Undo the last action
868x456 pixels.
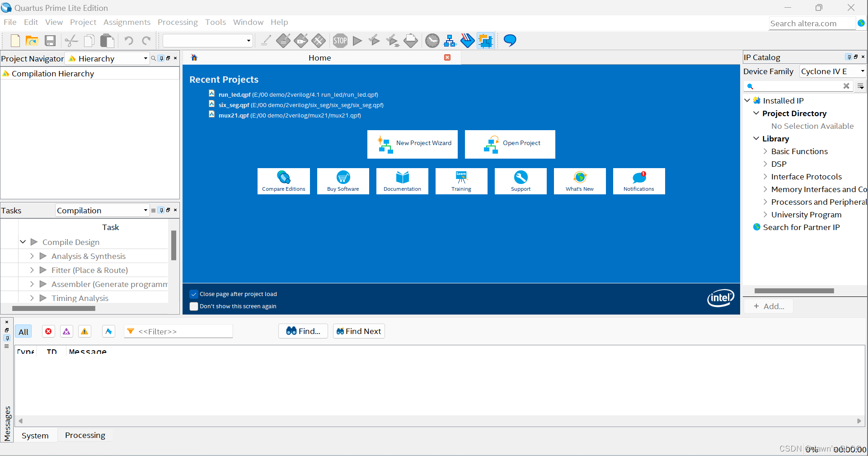[x=129, y=41]
